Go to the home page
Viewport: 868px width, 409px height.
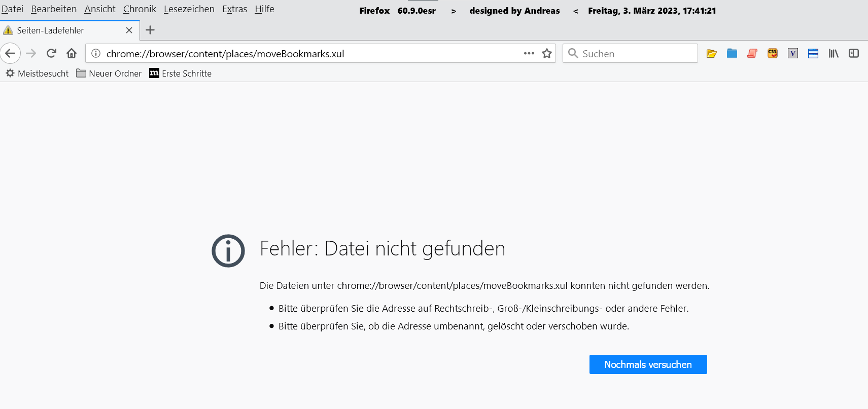point(72,53)
